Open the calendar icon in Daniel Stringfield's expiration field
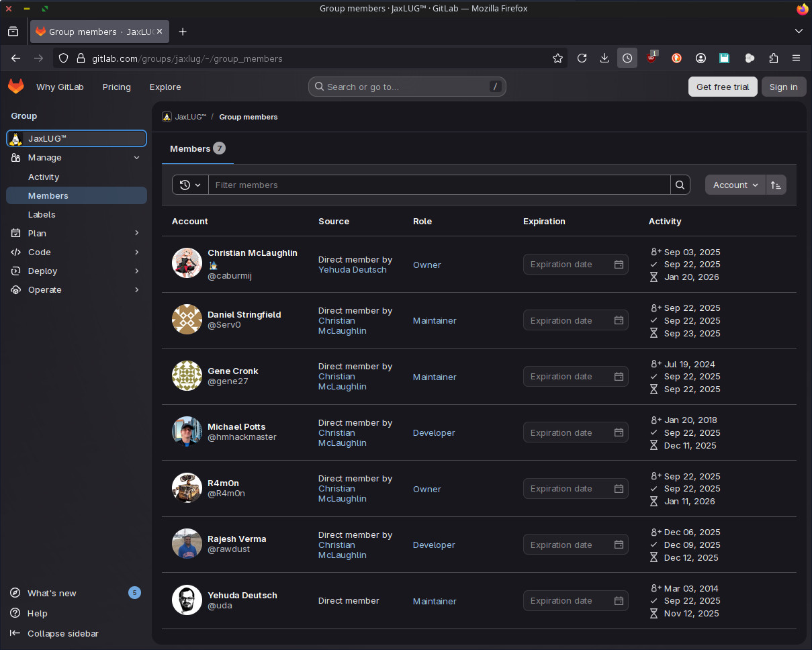812x650 pixels. pyautogui.click(x=619, y=320)
